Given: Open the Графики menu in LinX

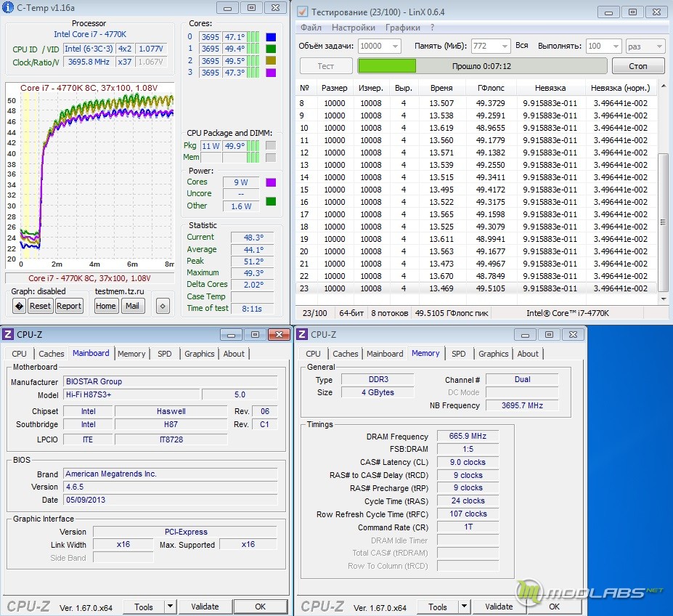Looking at the screenshot, I should [403, 28].
